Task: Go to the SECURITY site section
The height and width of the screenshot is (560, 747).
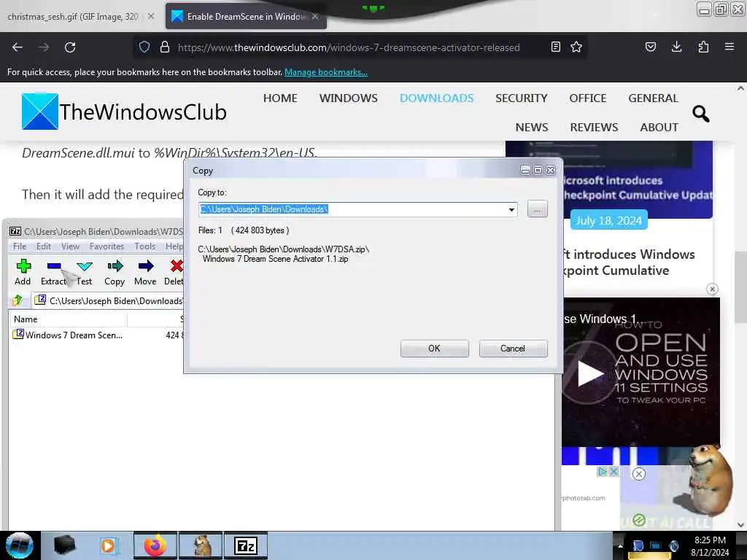Action: pos(521,98)
